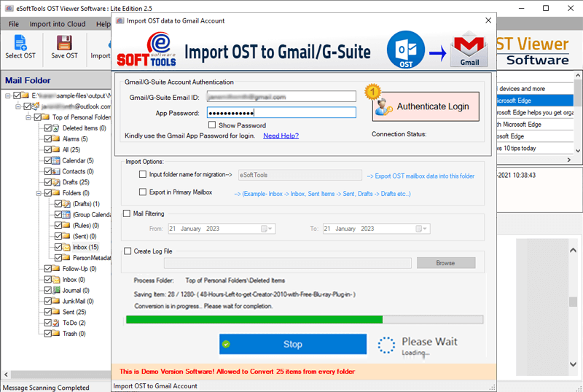This screenshot has height=392, width=583.
Task: Close the Import OST data to Gmail dialog
Action: coord(488,20)
